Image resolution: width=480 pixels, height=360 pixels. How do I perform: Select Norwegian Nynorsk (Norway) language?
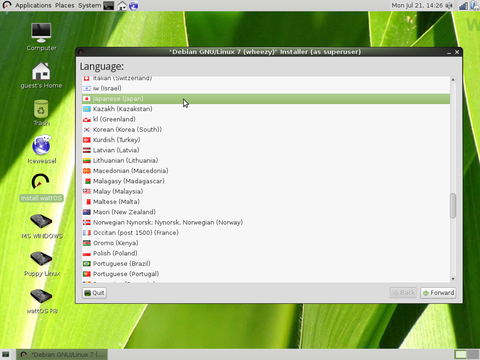[266, 223]
